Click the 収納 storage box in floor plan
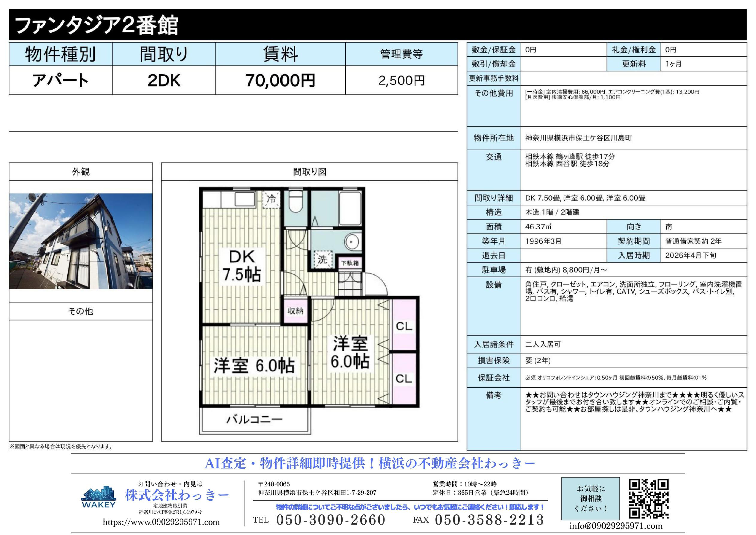 click(x=295, y=311)
